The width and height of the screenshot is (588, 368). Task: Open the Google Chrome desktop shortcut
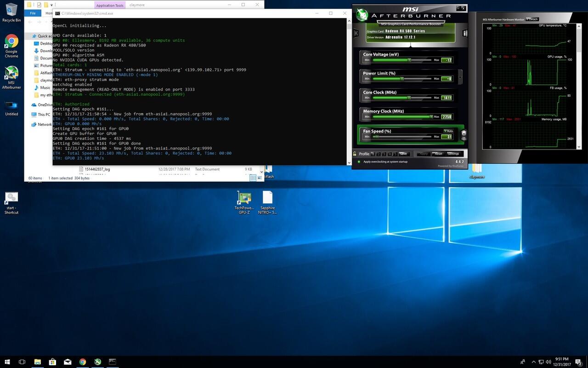click(11, 46)
